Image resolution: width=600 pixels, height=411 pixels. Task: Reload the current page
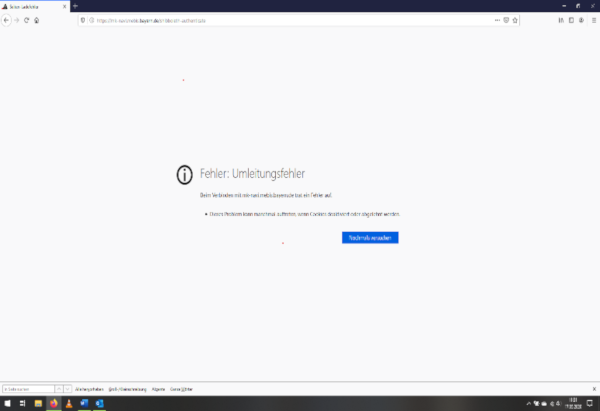point(27,19)
